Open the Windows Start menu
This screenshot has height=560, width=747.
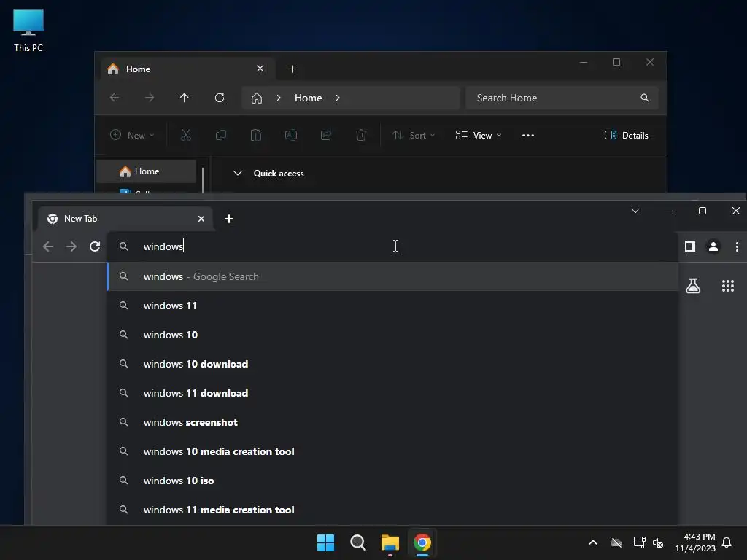coord(326,542)
